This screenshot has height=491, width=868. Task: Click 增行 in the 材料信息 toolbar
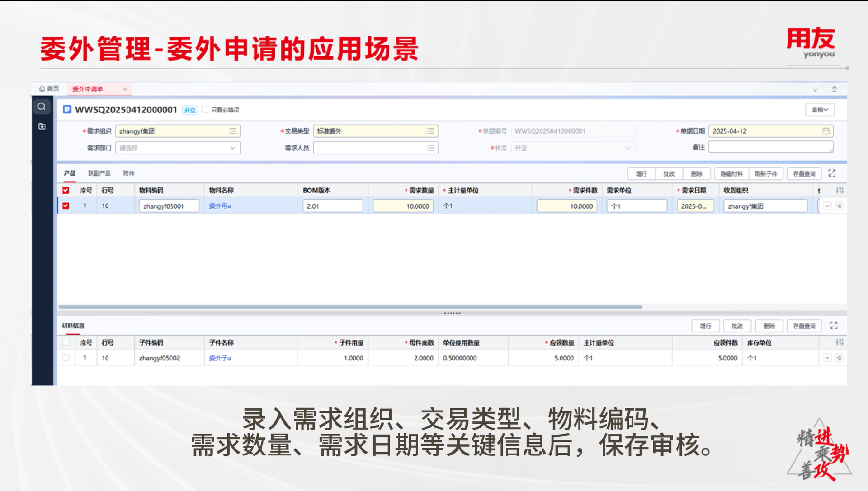(705, 326)
